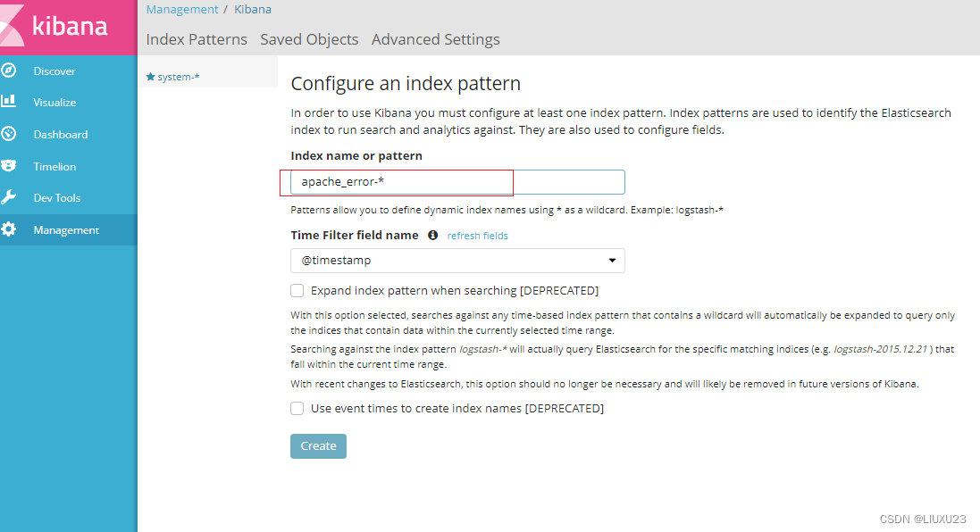
Task: Open the Discover section
Action: [x=54, y=71]
